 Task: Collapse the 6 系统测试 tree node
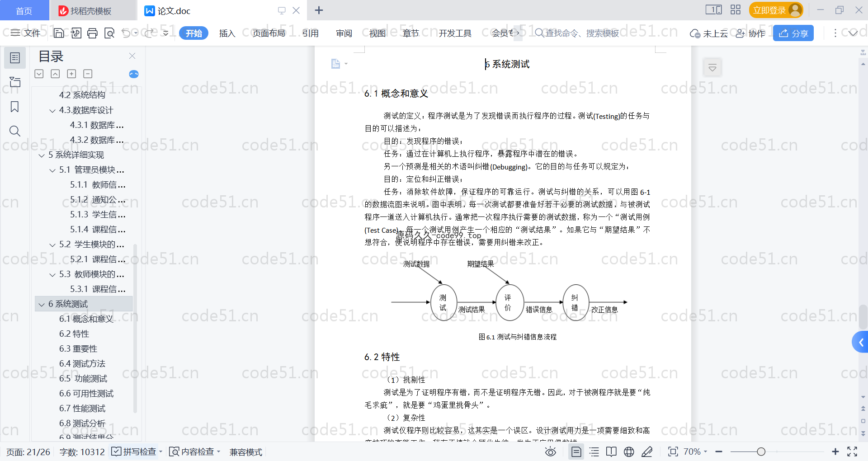coord(42,304)
